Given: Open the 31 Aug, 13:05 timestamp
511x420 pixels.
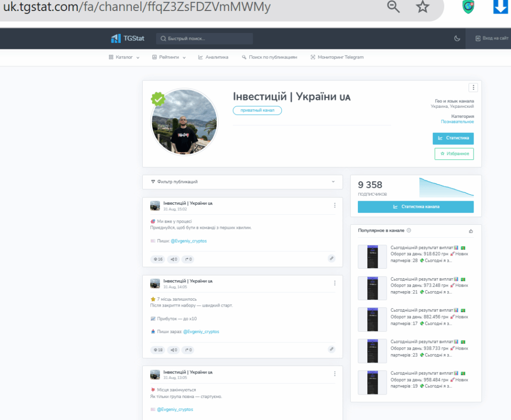Looking at the screenshot, I should point(175,378).
